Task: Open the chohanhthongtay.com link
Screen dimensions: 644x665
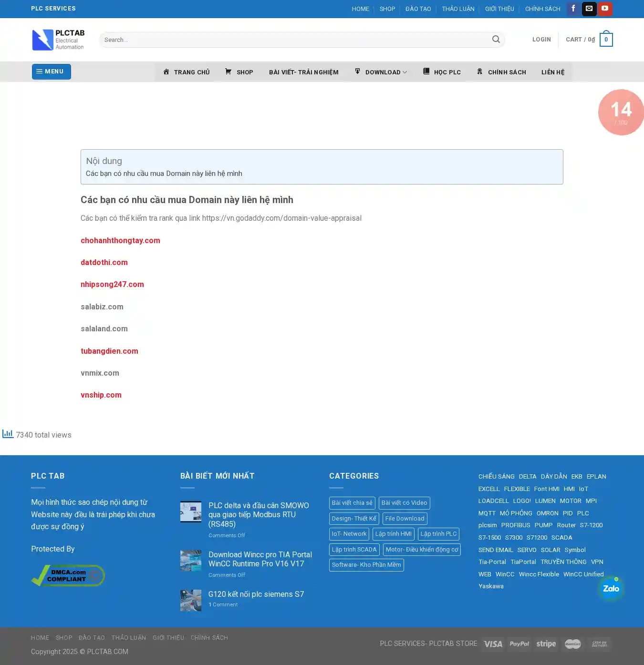Action: click(120, 241)
